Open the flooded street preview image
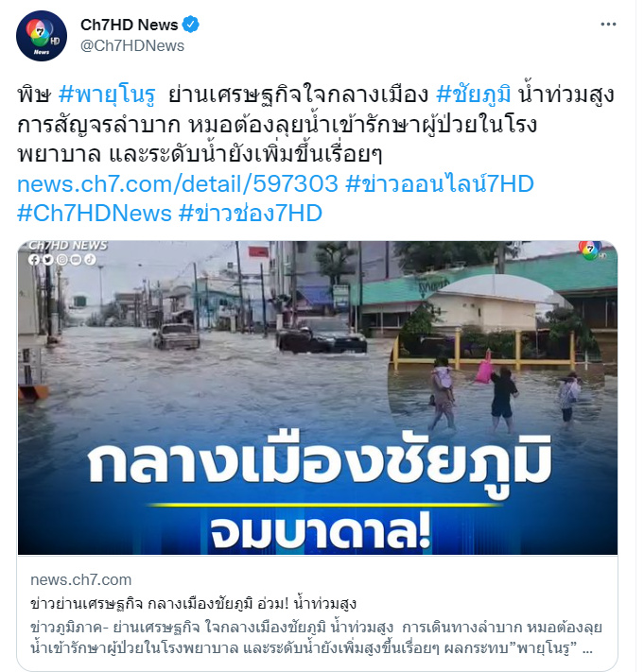This screenshot has width=644, height=672. pyautogui.click(x=318, y=398)
